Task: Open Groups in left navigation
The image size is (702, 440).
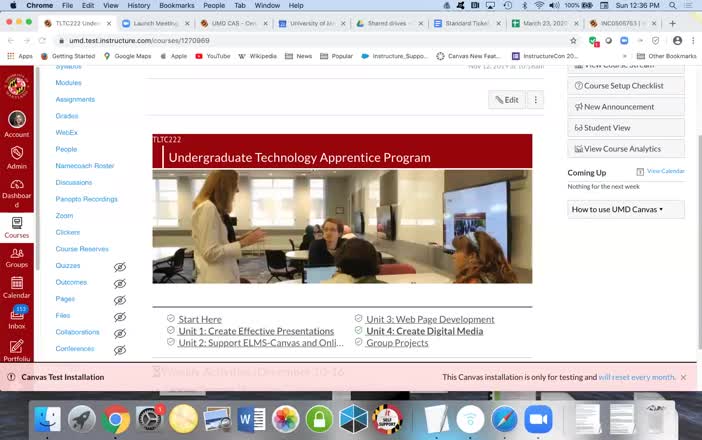Action: 16,255
